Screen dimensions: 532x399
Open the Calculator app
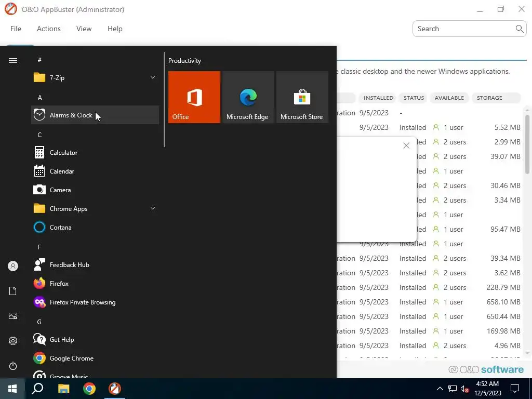[95, 153]
